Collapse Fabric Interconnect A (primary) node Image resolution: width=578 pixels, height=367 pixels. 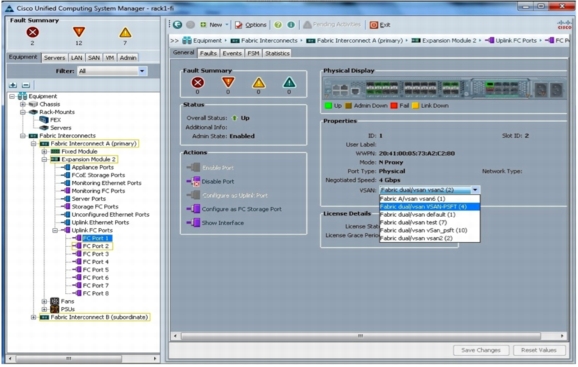pos(34,143)
